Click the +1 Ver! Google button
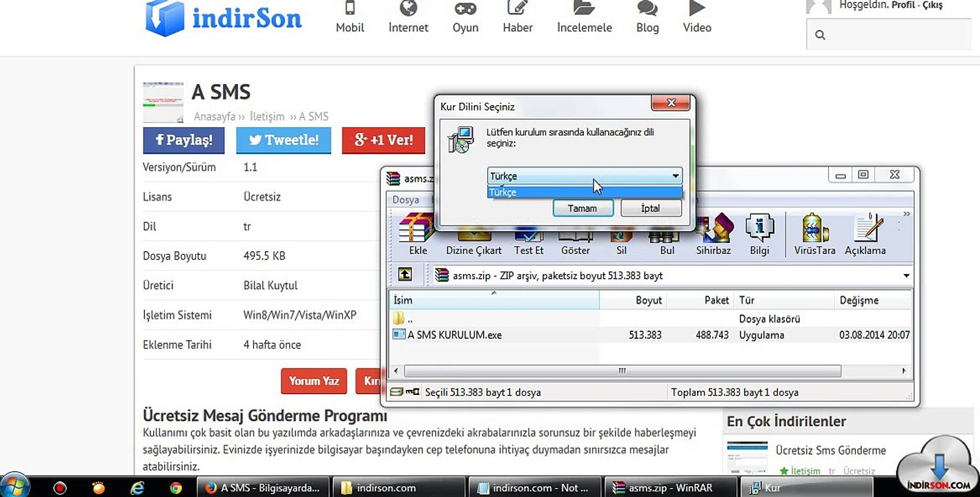The image size is (980, 497). pos(384,140)
